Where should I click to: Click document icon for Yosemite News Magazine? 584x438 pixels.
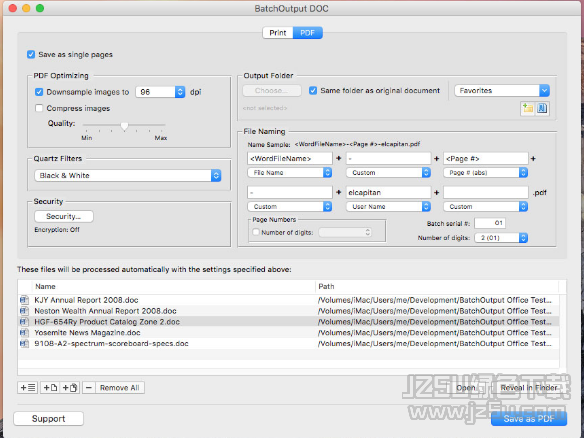24,332
